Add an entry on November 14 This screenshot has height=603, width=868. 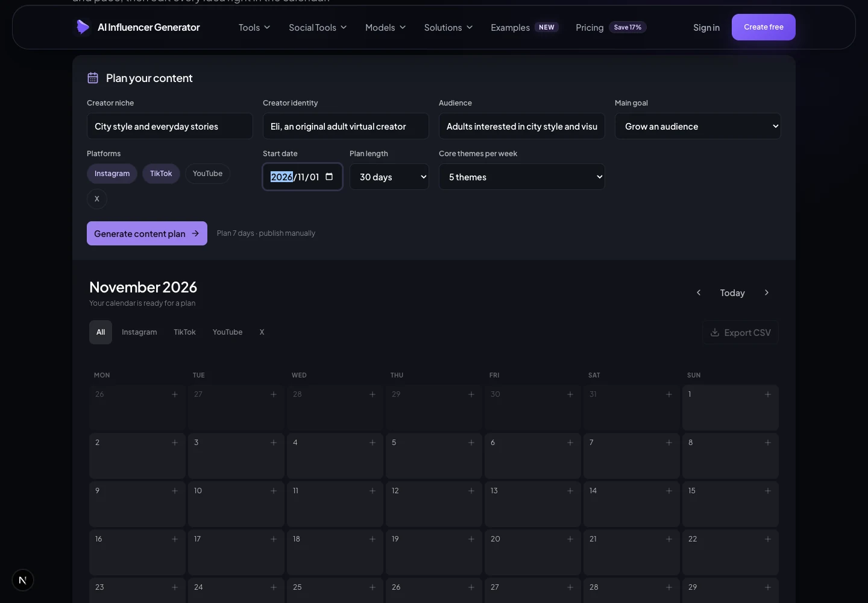[x=669, y=491]
